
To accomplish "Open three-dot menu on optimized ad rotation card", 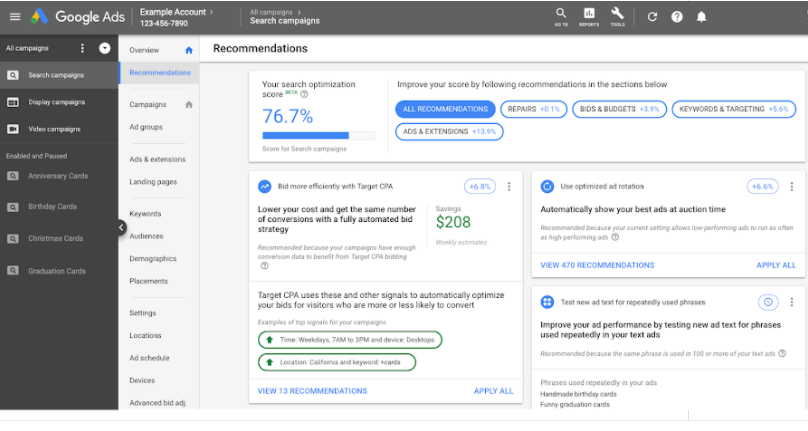I will (792, 187).
